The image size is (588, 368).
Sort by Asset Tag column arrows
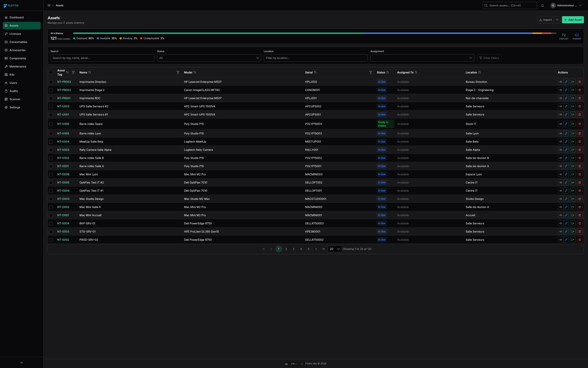(x=67, y=72)
